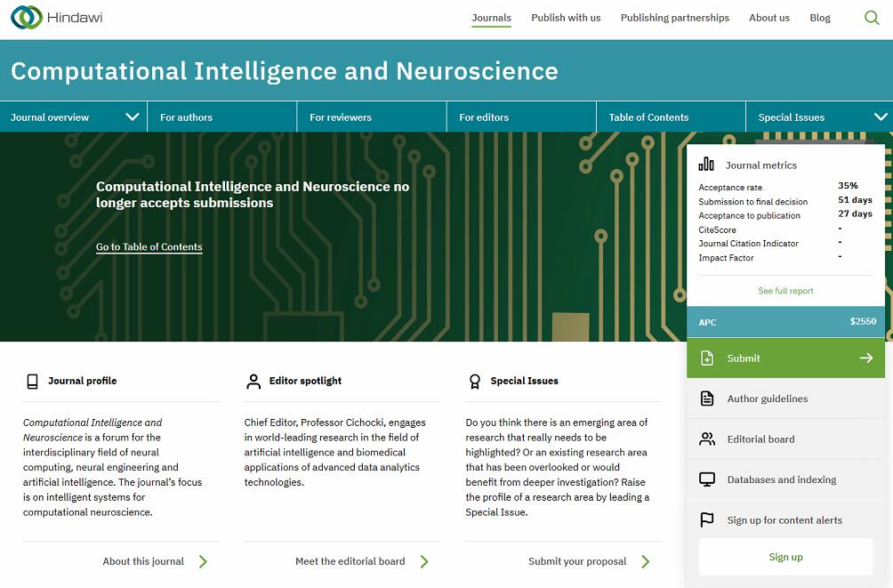Viewport: 893px width, 588px height.
Task: Expand the Journal overview dropdown
Action: tap(133, 117)
